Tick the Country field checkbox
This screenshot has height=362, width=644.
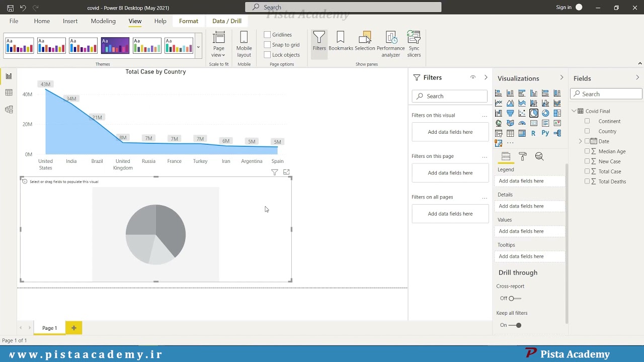(x=587, y=131)
